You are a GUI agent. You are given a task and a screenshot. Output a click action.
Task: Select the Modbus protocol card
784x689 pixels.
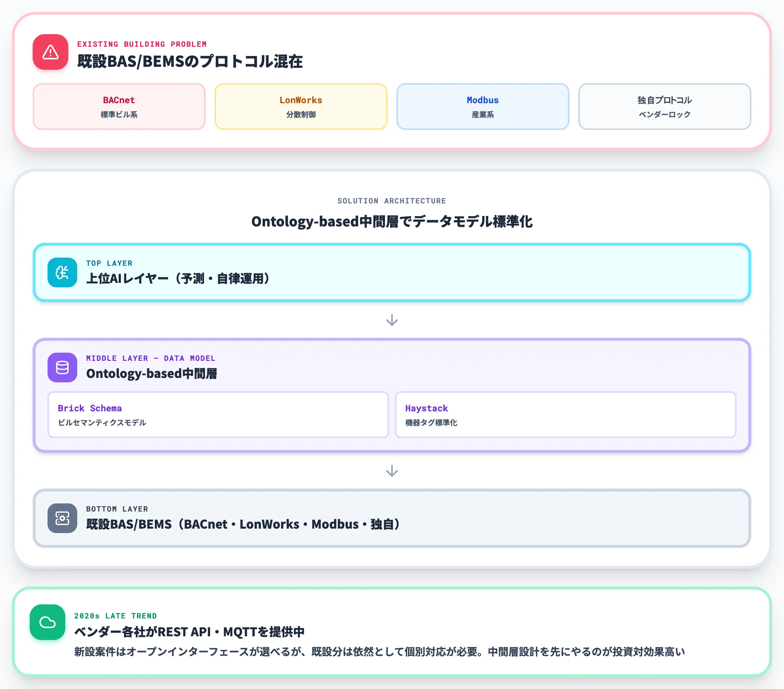click(x=483, y=107)
